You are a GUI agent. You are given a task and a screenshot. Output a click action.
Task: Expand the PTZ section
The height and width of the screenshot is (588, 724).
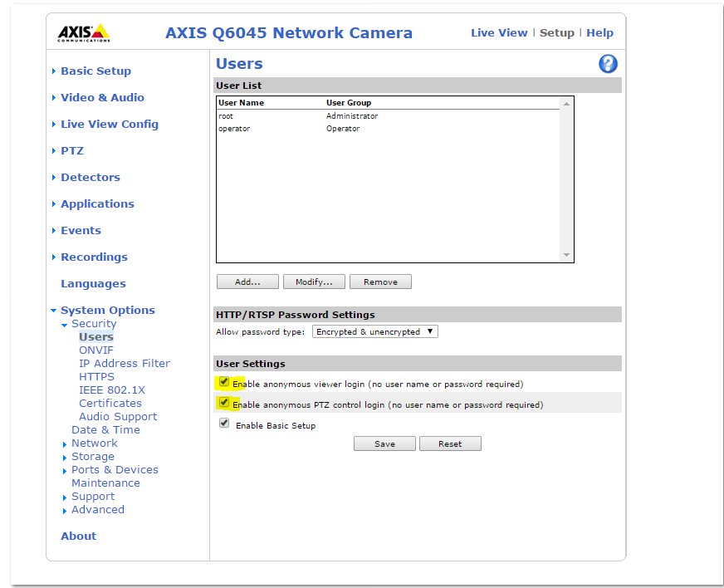coord(71,150)
